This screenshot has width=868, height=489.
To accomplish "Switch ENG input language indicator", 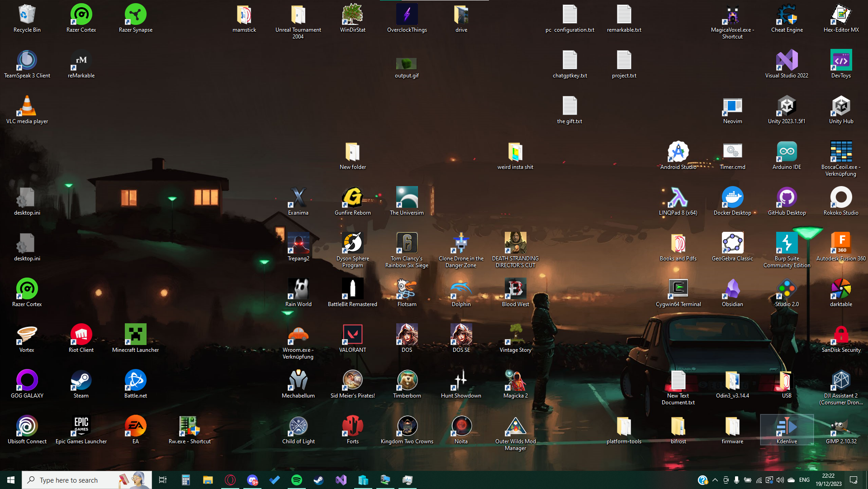I will [804, 480].
